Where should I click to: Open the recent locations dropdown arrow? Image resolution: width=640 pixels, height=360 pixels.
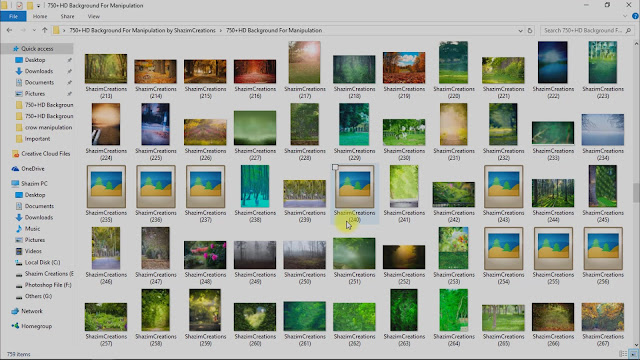(x=34, y=30)
